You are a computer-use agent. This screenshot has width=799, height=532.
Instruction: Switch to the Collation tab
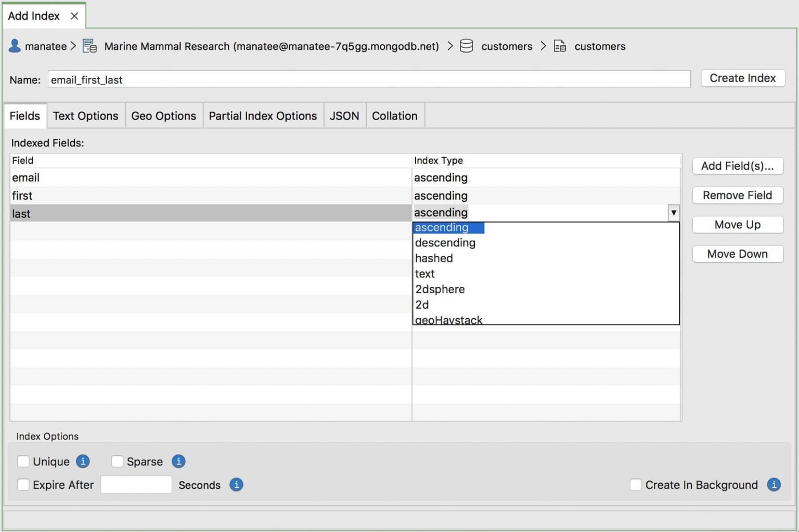tap(395, 115)
